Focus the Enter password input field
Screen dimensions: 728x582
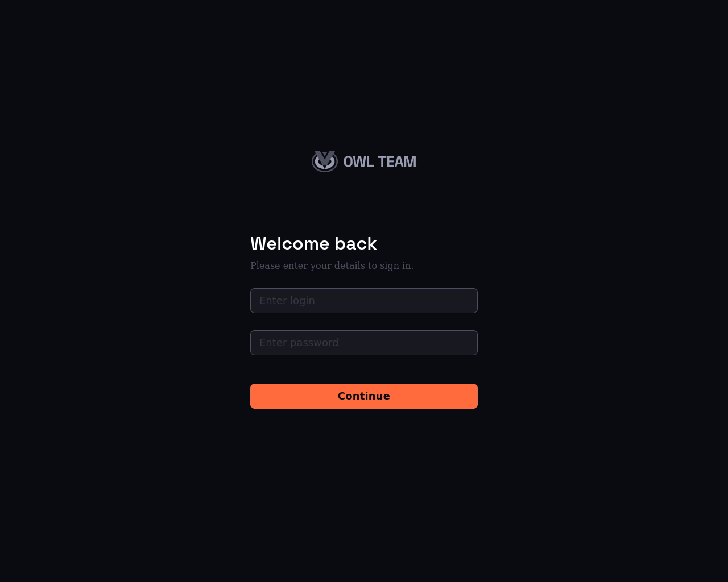(364, 343)
